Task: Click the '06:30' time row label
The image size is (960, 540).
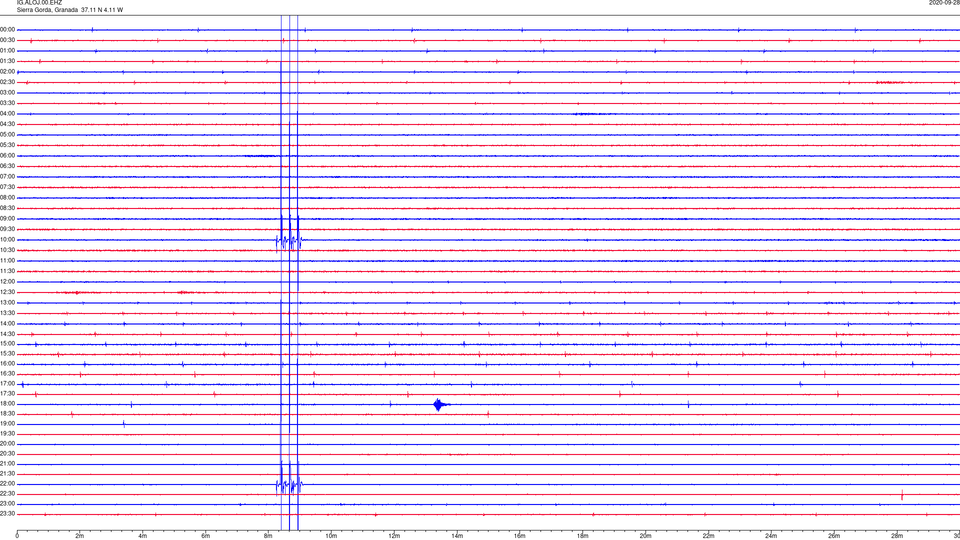Action: point(7,166)
